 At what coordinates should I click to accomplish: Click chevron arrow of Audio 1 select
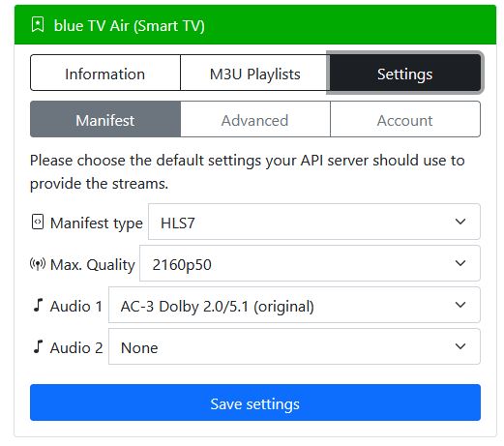pyautogui.click(x=460, y=305)
